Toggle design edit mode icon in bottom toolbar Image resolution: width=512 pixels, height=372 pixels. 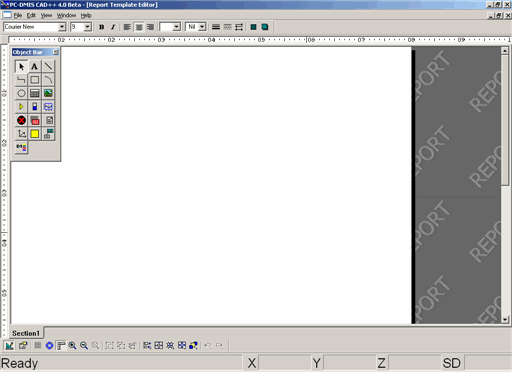pyautogui.click(x=9, y=345)
